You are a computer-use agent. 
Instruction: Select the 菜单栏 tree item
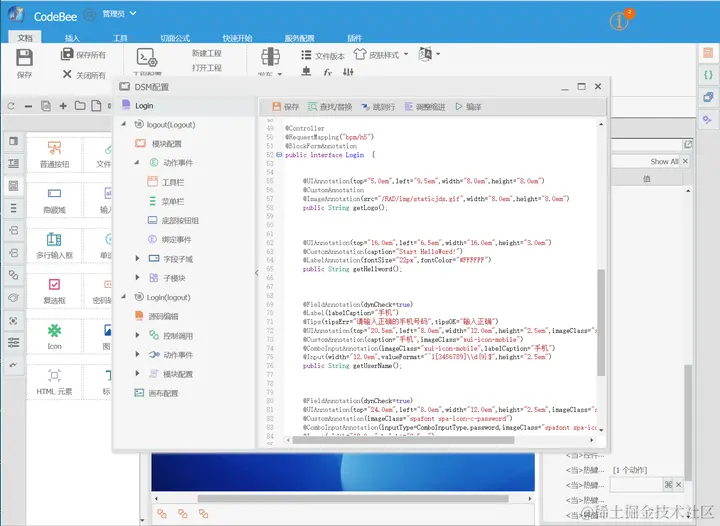(166, 201)
